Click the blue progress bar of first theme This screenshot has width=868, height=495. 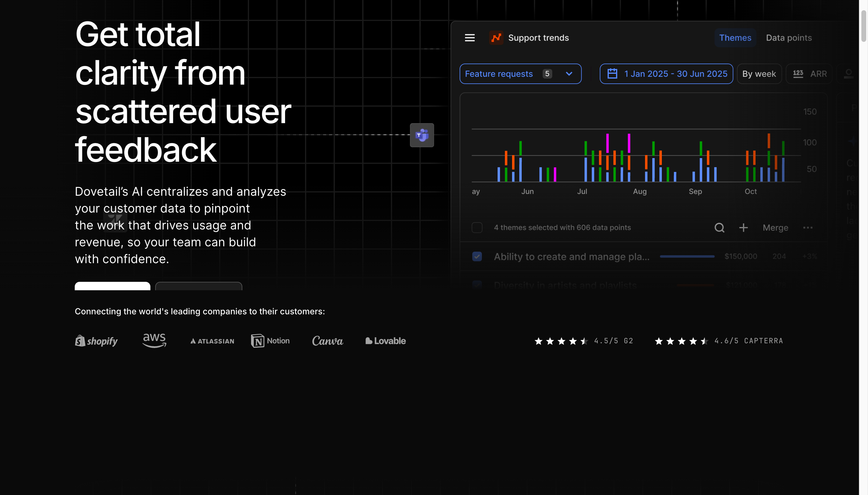point(687,256)
